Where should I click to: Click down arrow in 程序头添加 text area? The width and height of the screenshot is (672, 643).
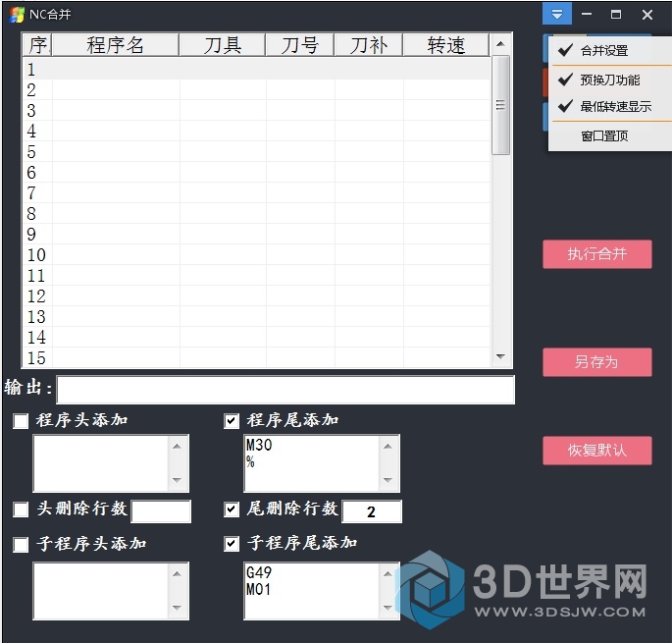(x=177, y=480)
